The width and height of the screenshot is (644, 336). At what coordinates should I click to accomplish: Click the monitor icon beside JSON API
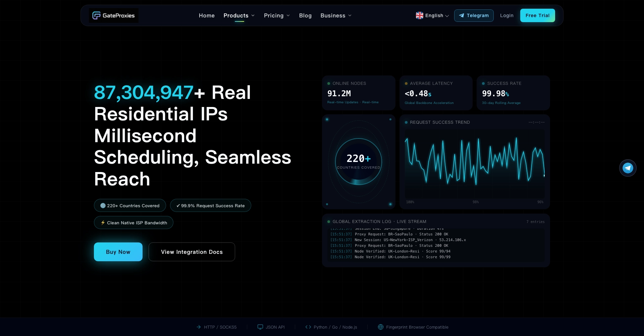tap(260, 327)
